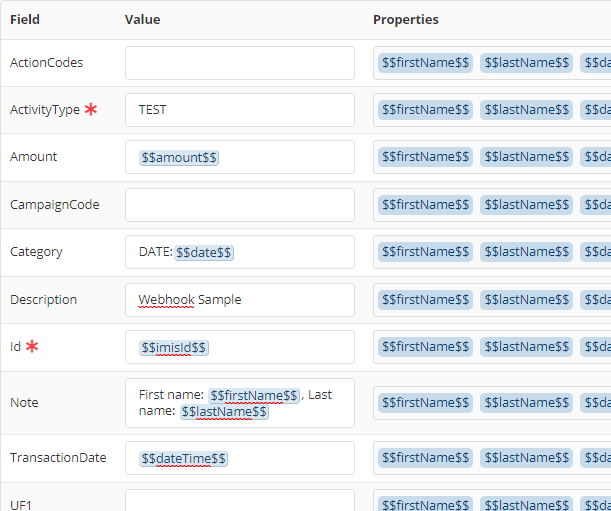
Task: Click the empty CampaignCode value field
Action: click(239, 205)
